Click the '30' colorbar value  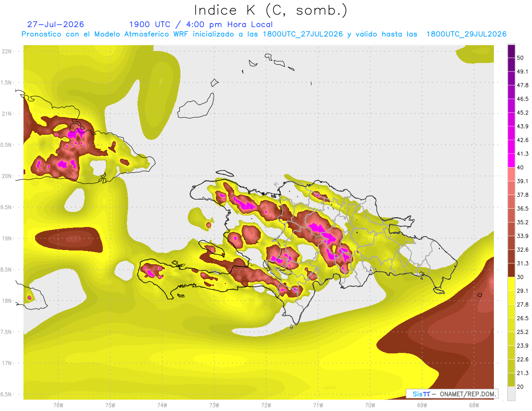pos(520,277)
